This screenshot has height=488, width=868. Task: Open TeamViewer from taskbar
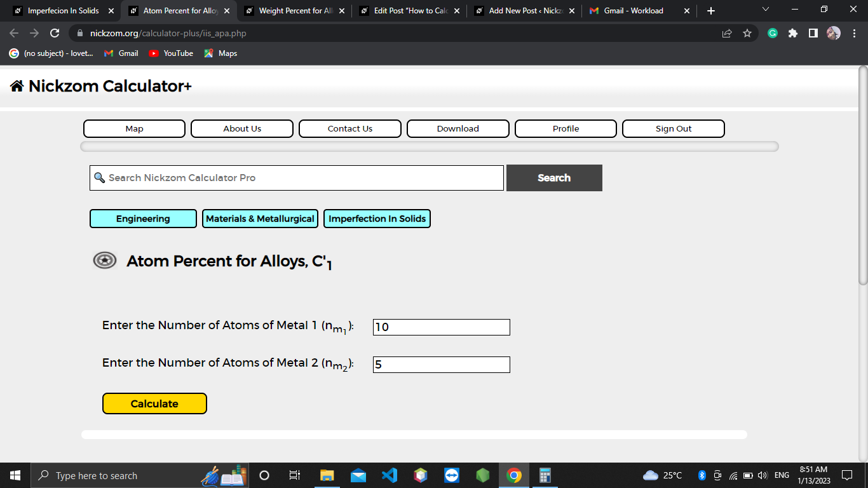click(452, 475)
